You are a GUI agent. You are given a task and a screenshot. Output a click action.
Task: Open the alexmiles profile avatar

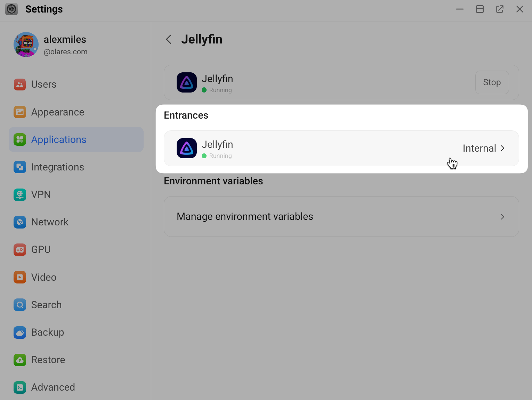(x=26, y=45)
